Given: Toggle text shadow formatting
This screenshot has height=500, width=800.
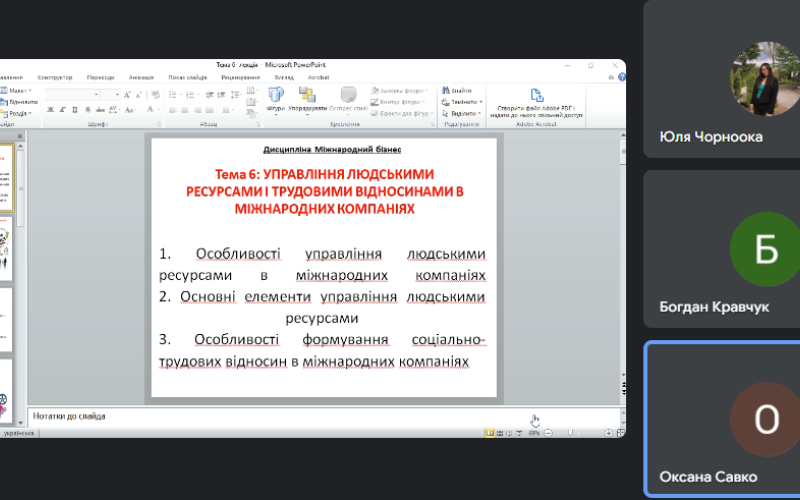Looking at the screenshot, I should (88, 110).
